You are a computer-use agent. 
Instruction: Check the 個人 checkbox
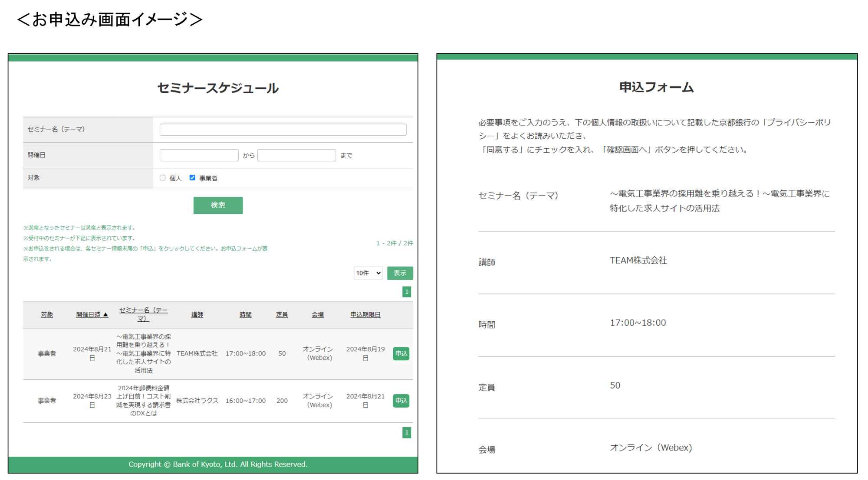pyautogui.click(x=162, y=178)
